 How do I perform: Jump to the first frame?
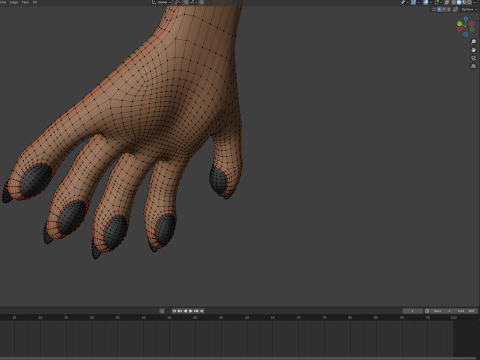pos(174,311)
